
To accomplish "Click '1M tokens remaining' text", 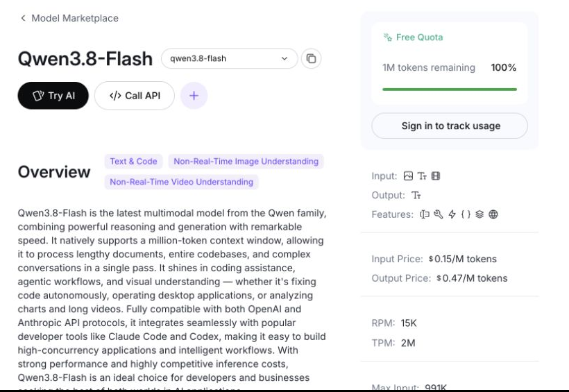I will pyautogui.click(x=429, y=67).
